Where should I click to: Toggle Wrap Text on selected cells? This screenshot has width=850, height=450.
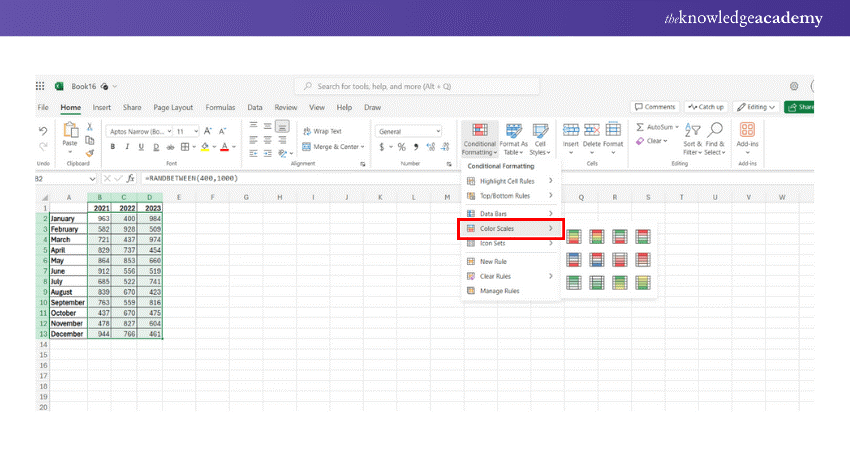[x=322, y=131]
